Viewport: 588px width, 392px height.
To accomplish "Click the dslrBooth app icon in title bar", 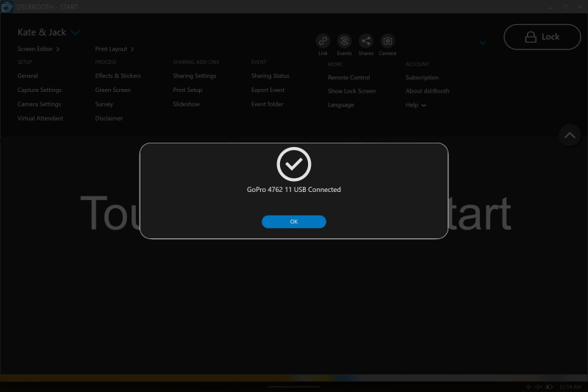I will tap(7, 7).
